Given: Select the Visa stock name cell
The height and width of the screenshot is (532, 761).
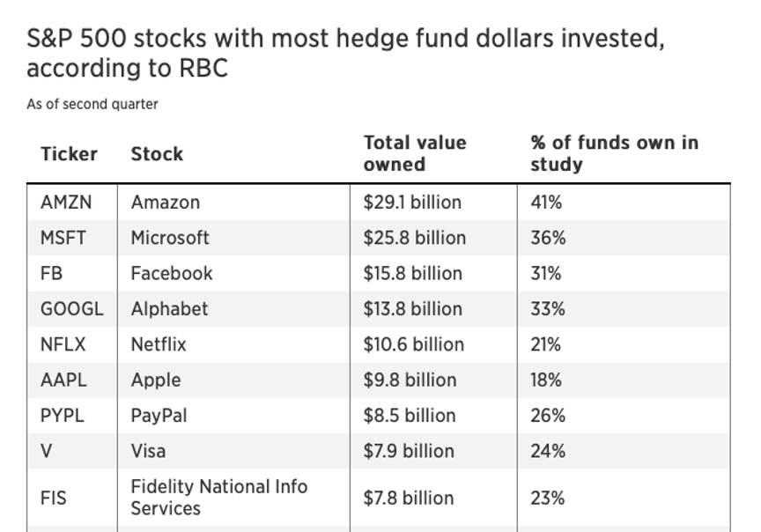Looking at the screenshot, I should click(x=149, y=451).
